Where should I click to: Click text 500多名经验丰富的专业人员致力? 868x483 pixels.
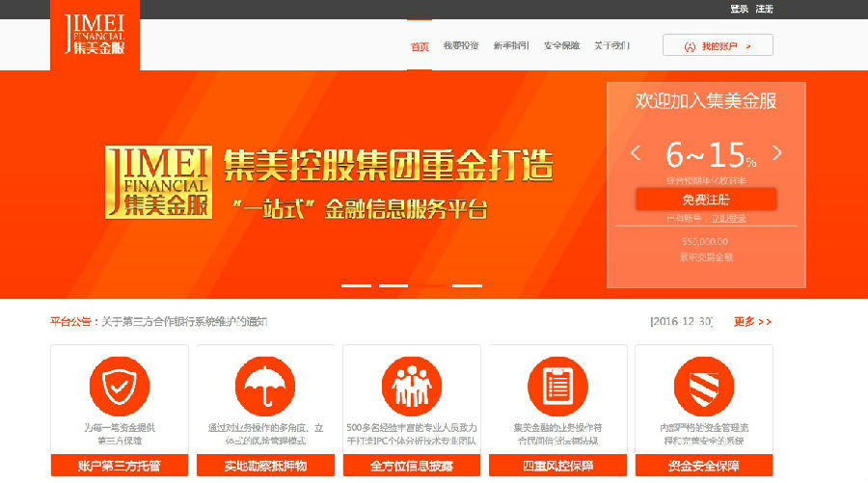(x=411, y=428)
